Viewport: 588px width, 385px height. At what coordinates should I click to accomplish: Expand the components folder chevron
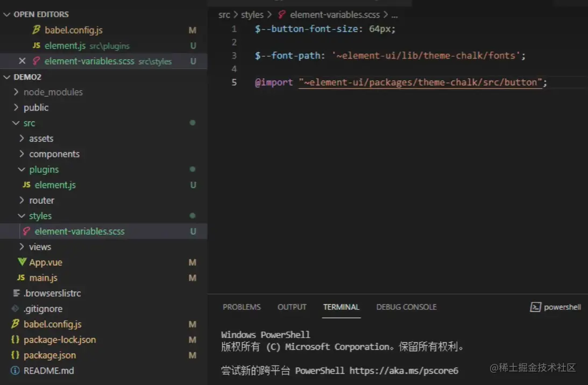point(22,154)
